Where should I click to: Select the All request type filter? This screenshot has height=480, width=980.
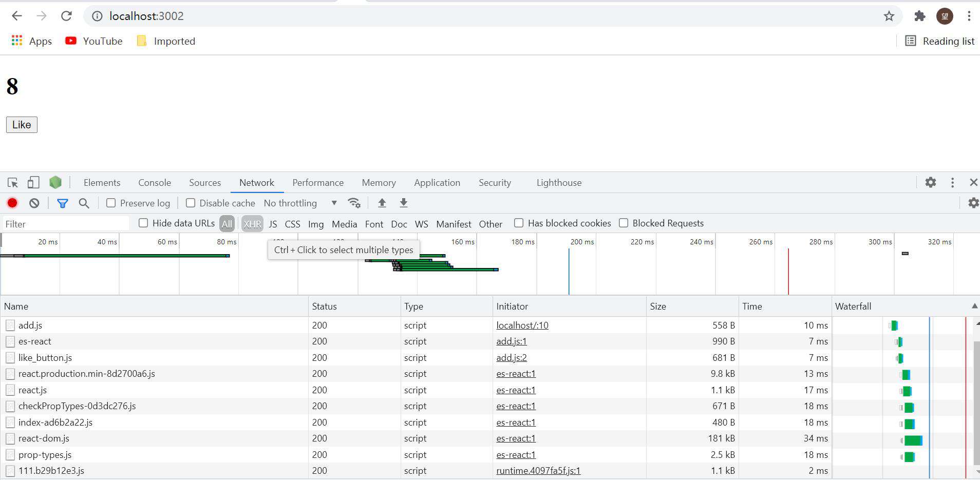pos(227,224)
